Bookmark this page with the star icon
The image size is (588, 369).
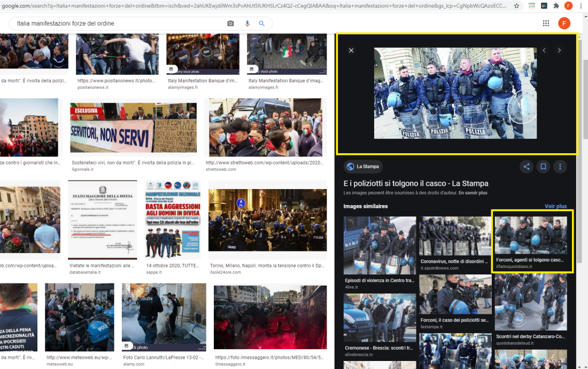pyautogui.click(x=516, y=6)
